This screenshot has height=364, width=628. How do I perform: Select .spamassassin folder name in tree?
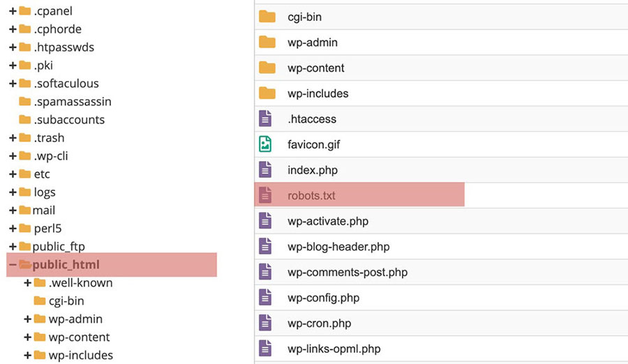click(73, 102)
